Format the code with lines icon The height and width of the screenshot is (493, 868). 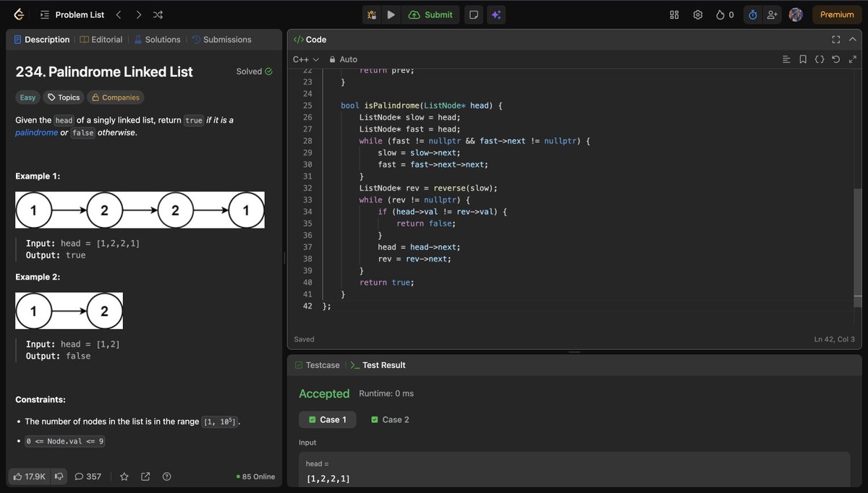tap(786, 59)
